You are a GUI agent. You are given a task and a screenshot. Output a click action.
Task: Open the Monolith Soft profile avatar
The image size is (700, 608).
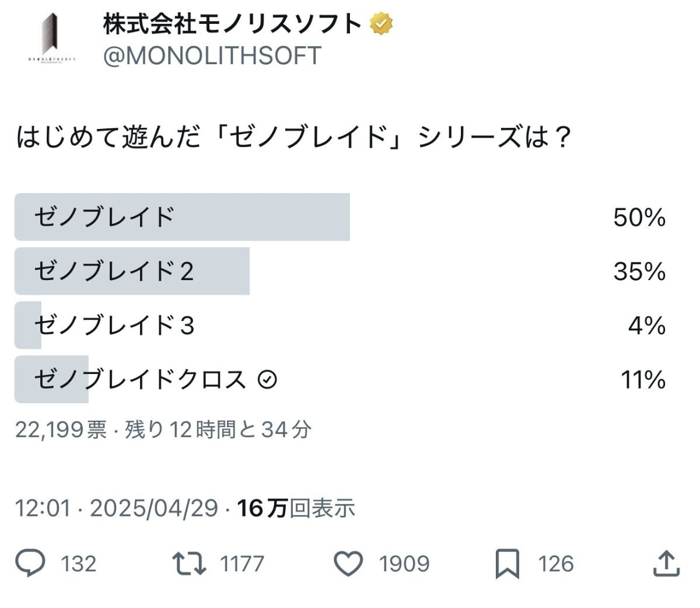(x=51, y=39)
